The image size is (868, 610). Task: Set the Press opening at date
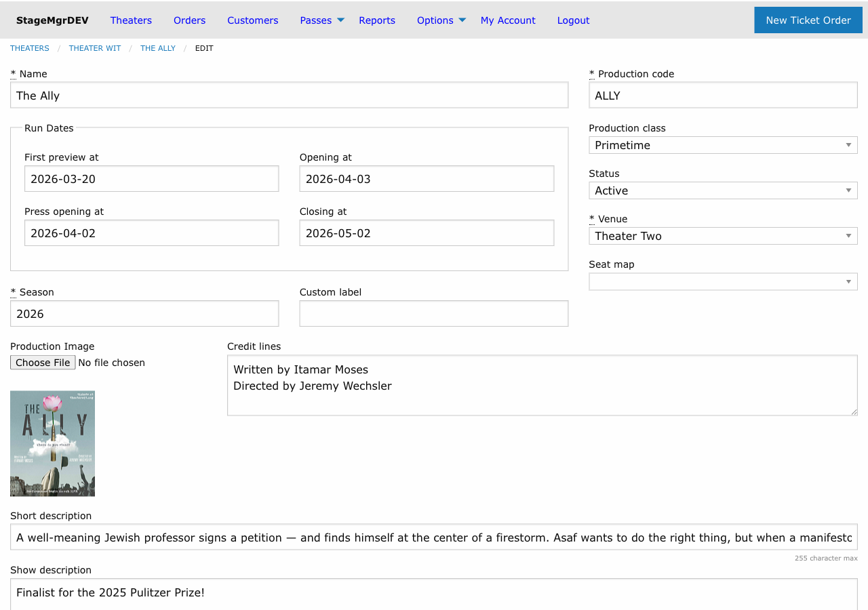click(151, 233)
